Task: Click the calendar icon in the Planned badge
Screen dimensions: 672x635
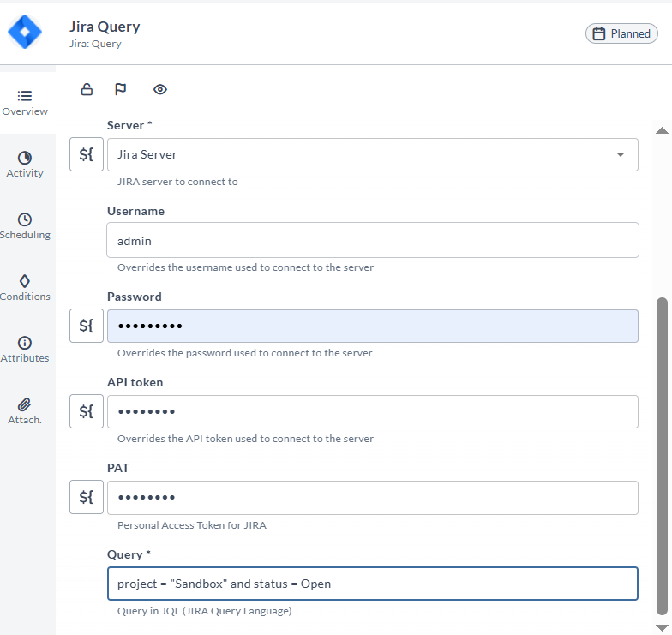Action: tap(598, 33)
